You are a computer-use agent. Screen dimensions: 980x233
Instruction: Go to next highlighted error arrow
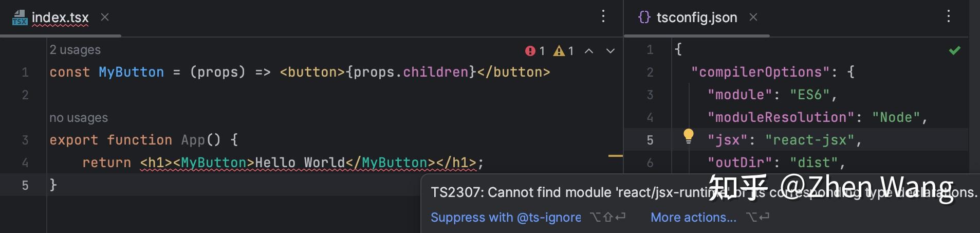[x=611, y=51]
